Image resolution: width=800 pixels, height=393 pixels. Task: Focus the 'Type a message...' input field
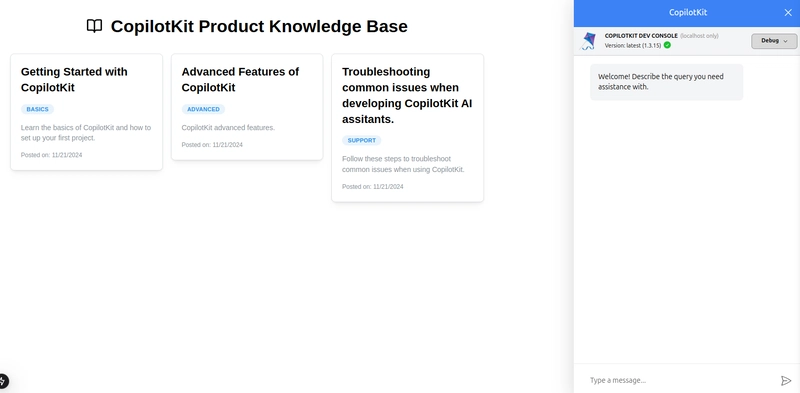pyautogui.click(x=682, y=380)
